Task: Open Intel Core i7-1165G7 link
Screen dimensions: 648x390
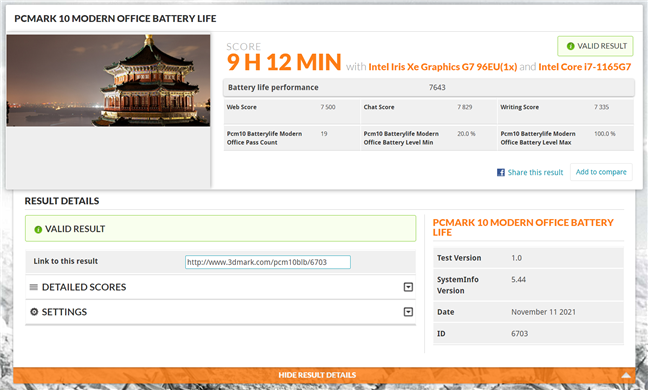Action: point(585,67)
